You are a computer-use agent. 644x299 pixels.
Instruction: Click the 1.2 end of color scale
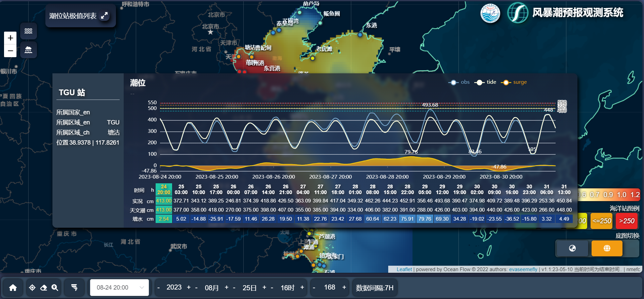pyautogui.click(x=635, y=195)
